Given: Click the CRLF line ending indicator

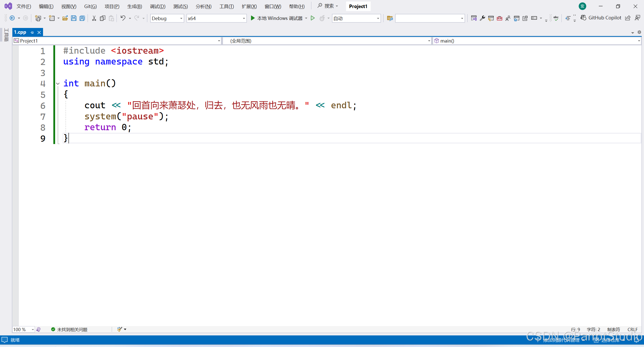Looking at the screenshot, I should coord(632,329).
